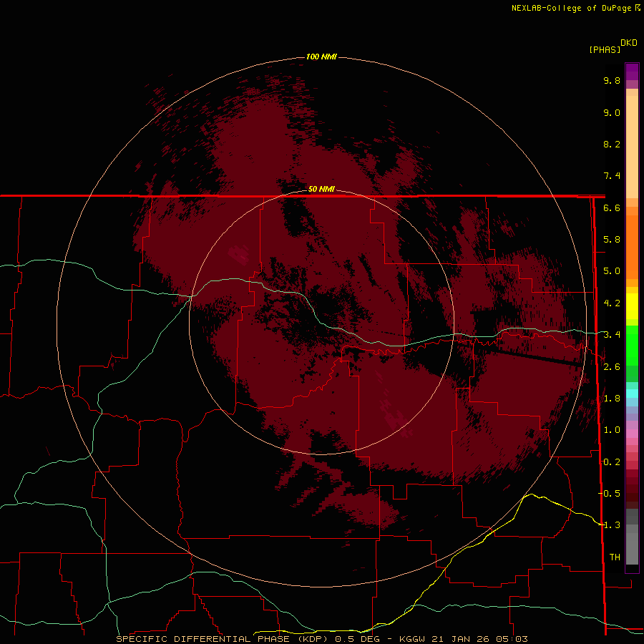Click the 7.4 scale value
Image resolution: width=644 pixels, height=644 pixels.
pos(612,176)
